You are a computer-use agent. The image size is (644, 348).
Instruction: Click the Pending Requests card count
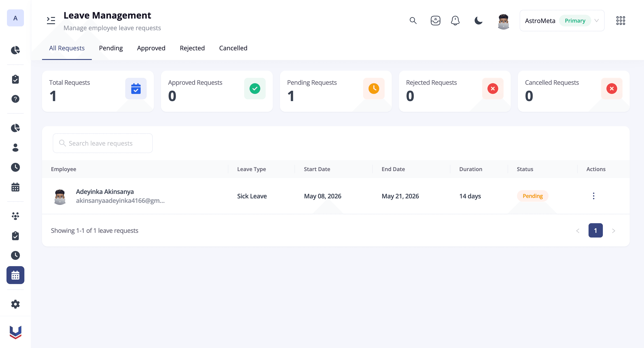click(290, 96)
